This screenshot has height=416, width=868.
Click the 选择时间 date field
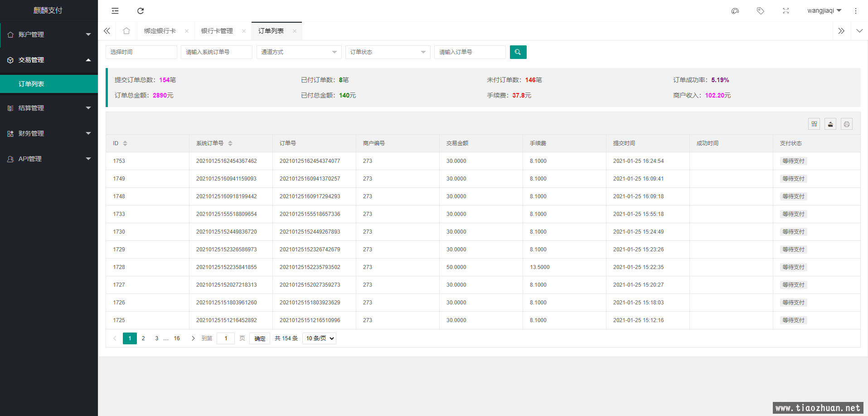pyautogui.click(x=141, y=52)
